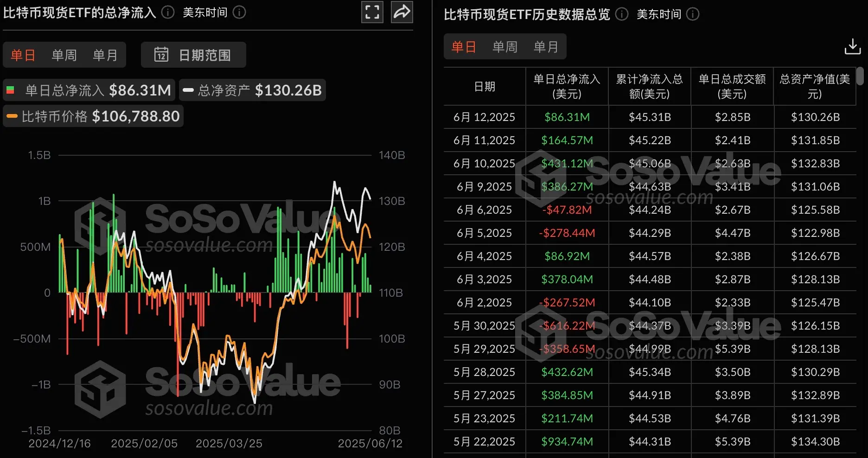Viewport: 868px width, 458px height.
Task: Click info icon beside 比特币现货ETF历史数据总览 title
Action: click(622, 14)
